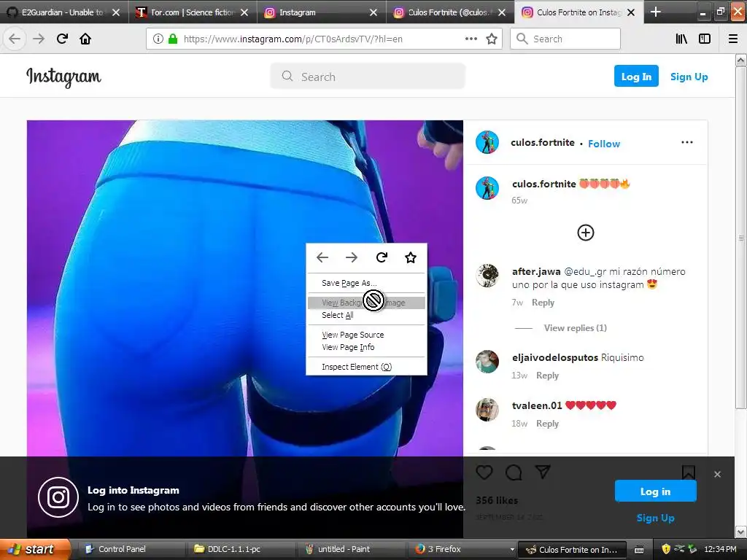Open the eljaivodelosputos username link
747x560 pixels.
(x=554, y=357)
